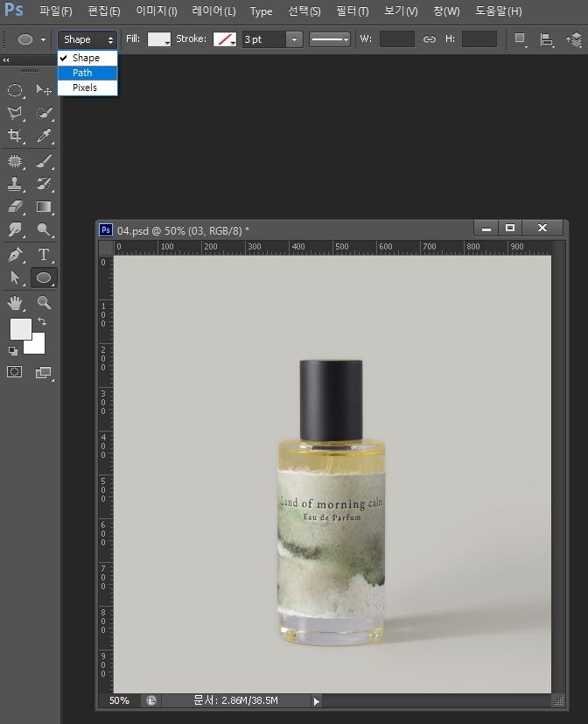Select the Gradient tool
This screenshot has width=588, height=724.
click(x=44, y=207)
